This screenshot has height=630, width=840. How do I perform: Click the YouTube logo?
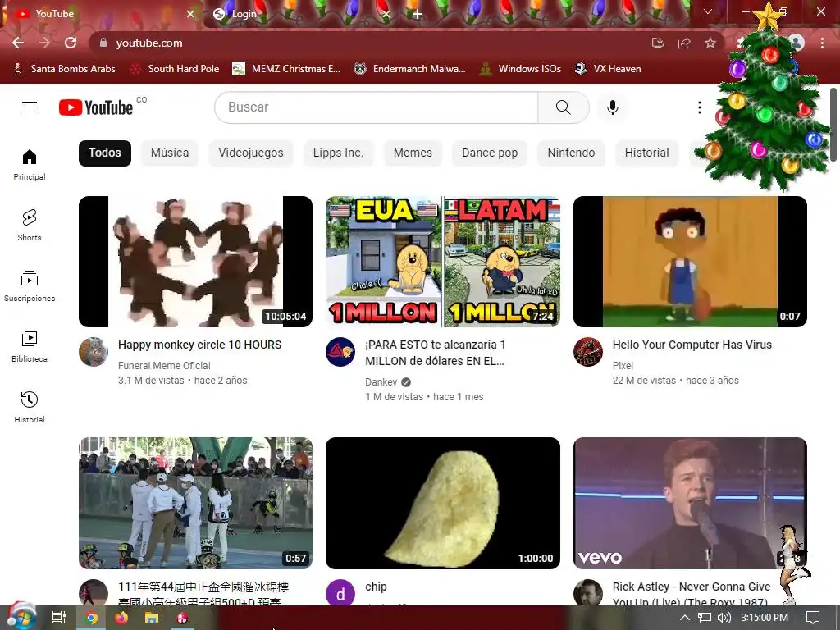[96, 107]
